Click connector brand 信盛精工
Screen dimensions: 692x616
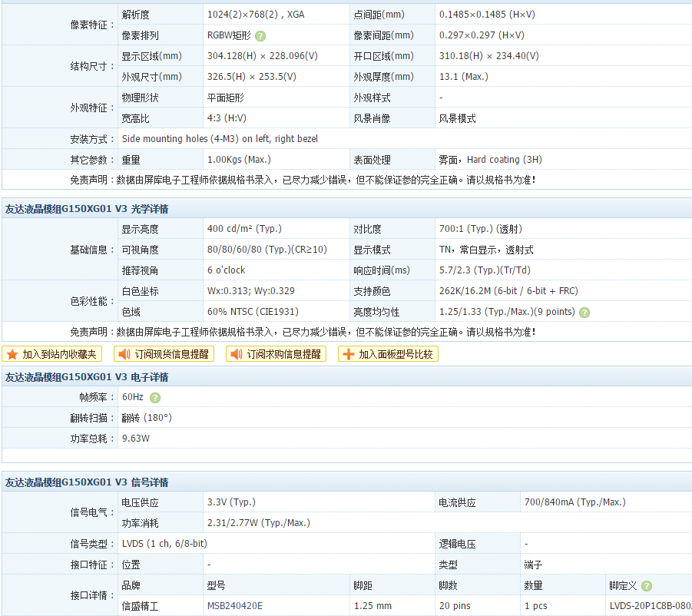[140, 606]
